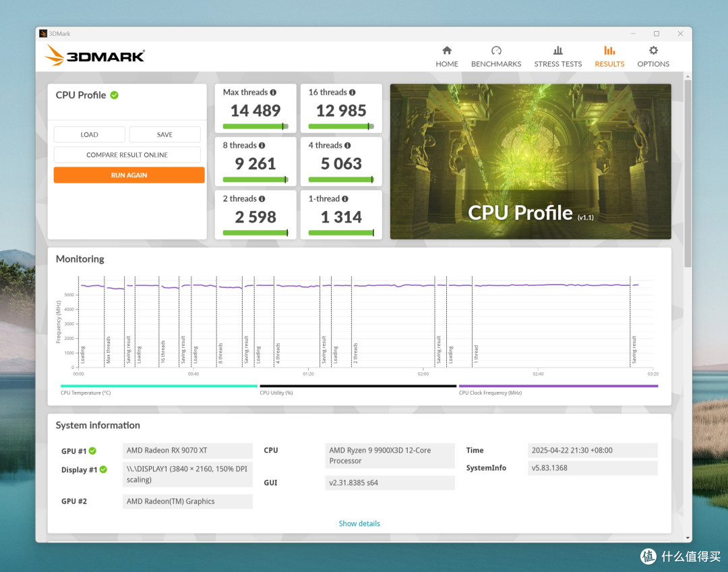Click the 1-thread score 1 314
The image size is (728, 572).
tap(341, 217)
